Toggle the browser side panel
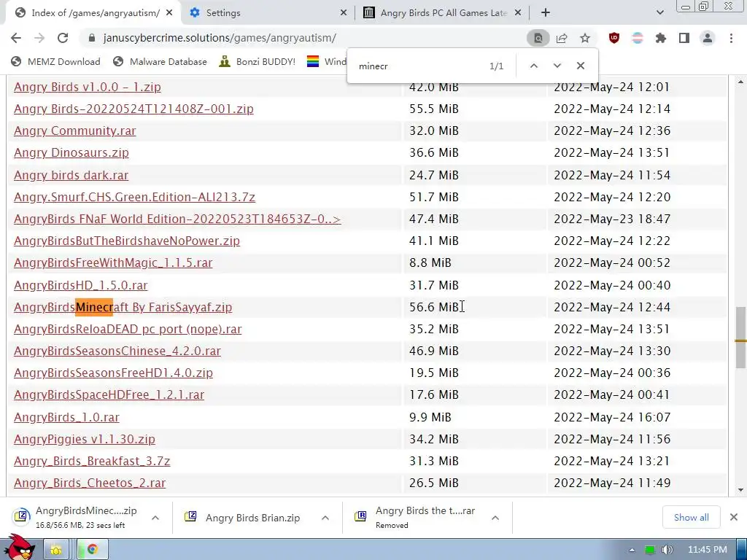 coord(684,38)
